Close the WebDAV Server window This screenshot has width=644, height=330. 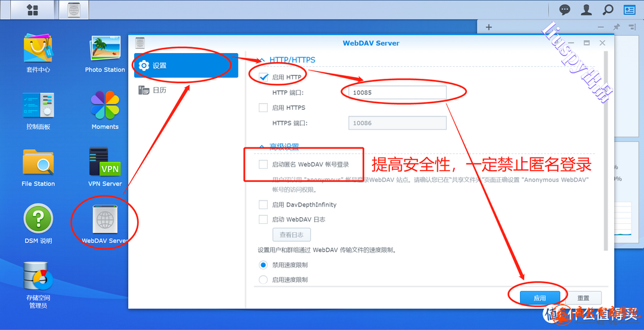(602, 43)
